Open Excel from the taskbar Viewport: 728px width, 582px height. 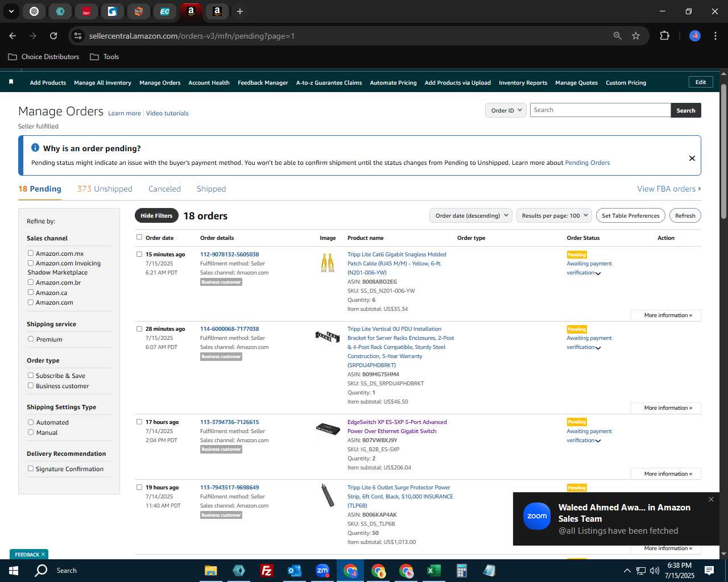[434, 571]
